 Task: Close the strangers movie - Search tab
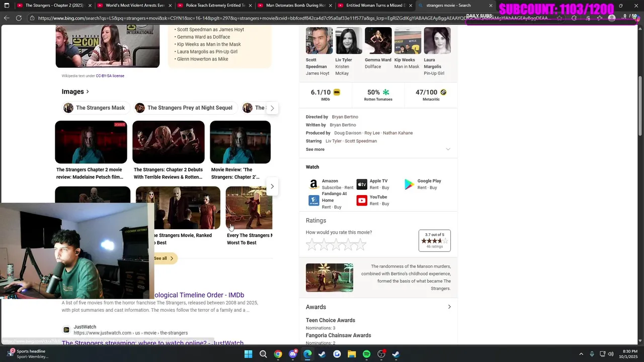tap(491, 6)
